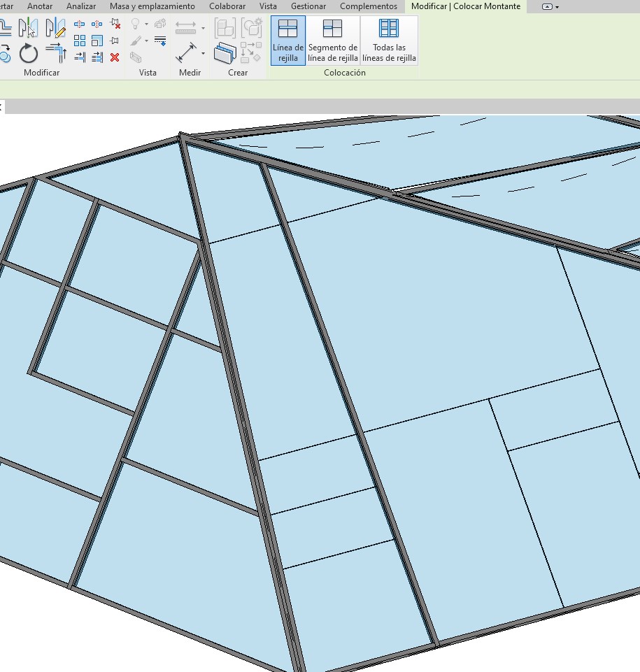
Task: Open the ribbon display options dropdown
Action: pos(550,7)
